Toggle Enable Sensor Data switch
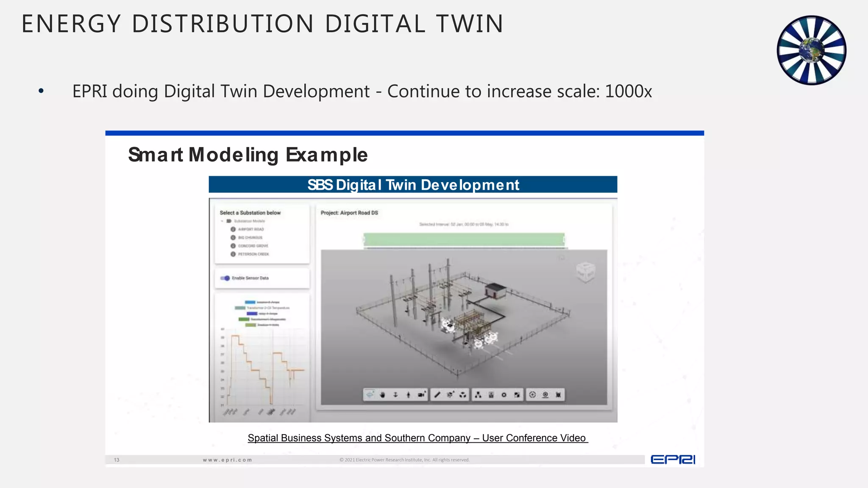868x488 pixels. [x=225, y=278]
